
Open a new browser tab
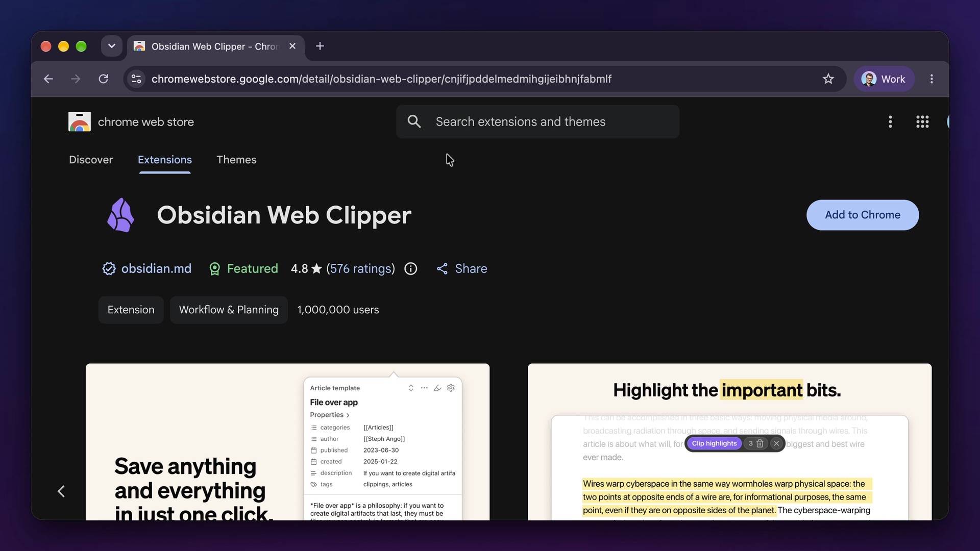click(x=320, y=46)
